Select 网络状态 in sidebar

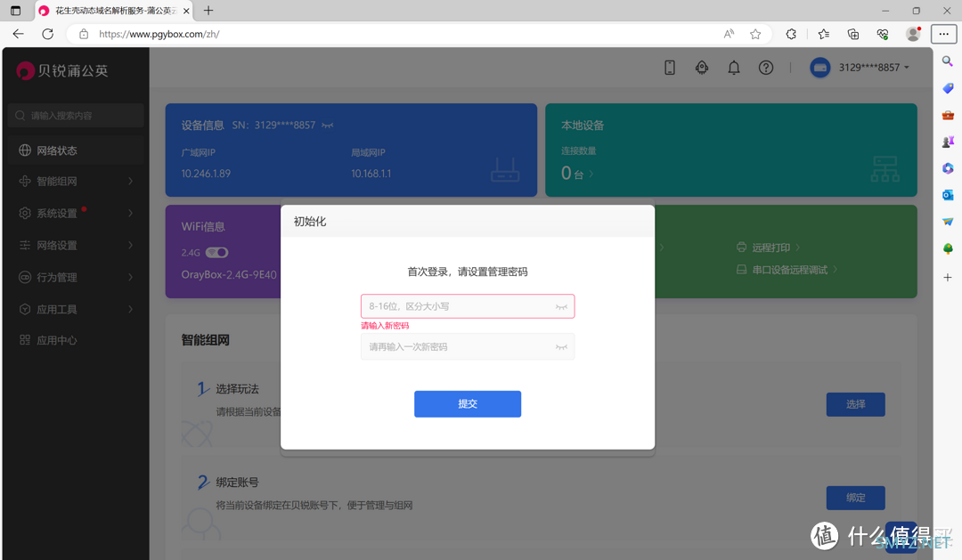(76, 150)
